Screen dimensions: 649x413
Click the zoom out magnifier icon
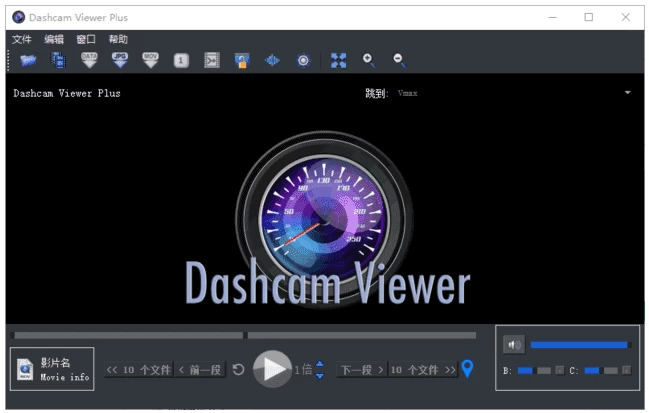coord(399,61)
